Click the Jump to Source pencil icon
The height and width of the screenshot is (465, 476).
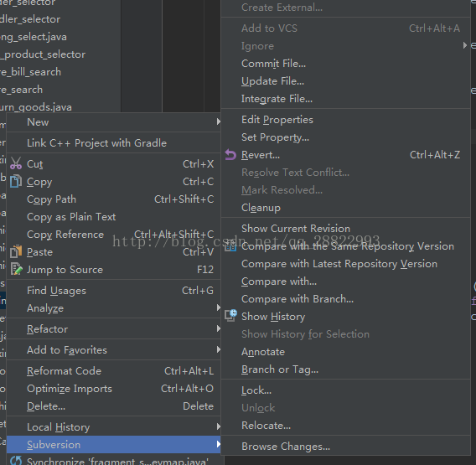pyautogui.click(x=17, y=269)
